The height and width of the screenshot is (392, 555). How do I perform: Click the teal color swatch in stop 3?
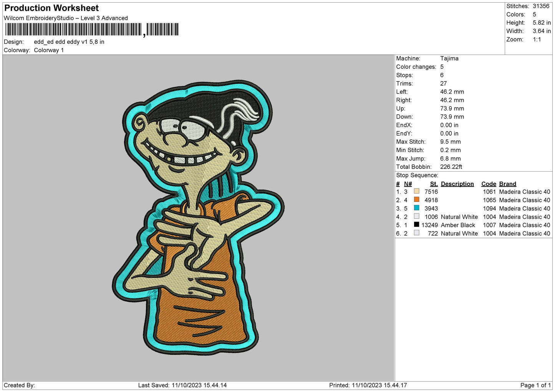click(x=416, y=208)
